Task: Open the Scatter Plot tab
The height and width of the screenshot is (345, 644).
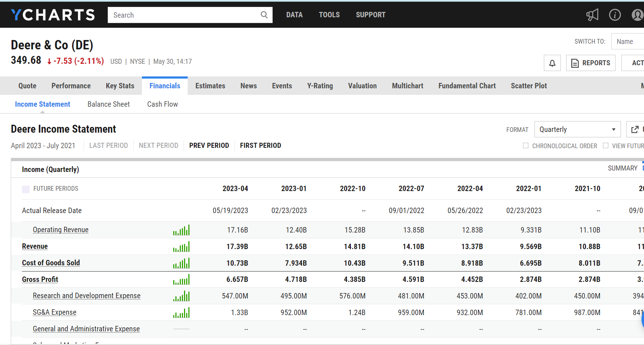Action: 529,86
